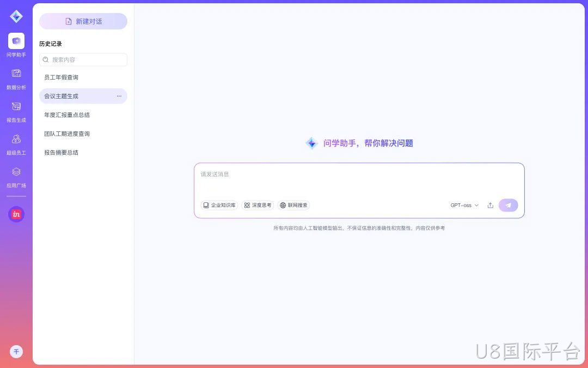
Task: Click the 历史记录 heading
Action: click(x=51, y=44)
